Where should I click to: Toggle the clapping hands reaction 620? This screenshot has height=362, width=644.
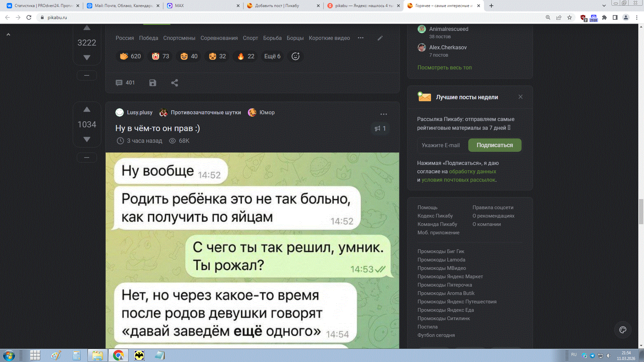click(130, 56)
